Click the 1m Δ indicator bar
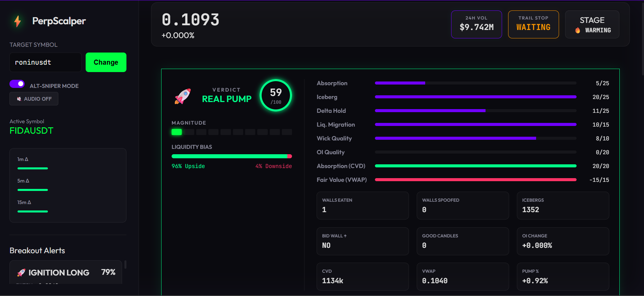Image resolution: width=644 pixels, height=296 pixels. pos(33,168)
